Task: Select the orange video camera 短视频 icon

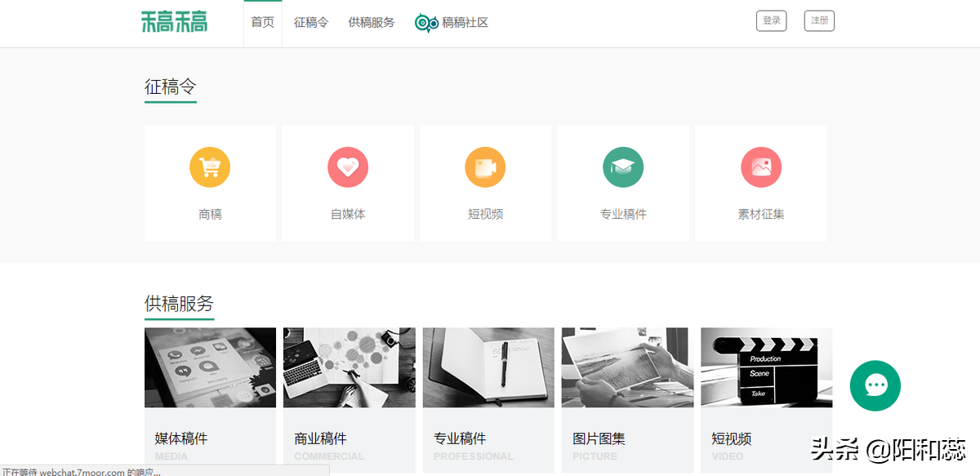Action: (485, 167)
